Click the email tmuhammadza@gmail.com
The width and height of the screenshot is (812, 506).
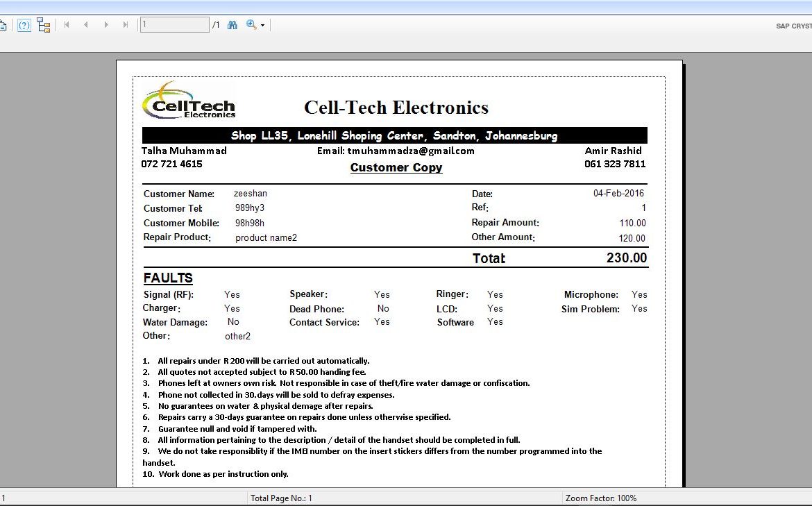(396, 151)
